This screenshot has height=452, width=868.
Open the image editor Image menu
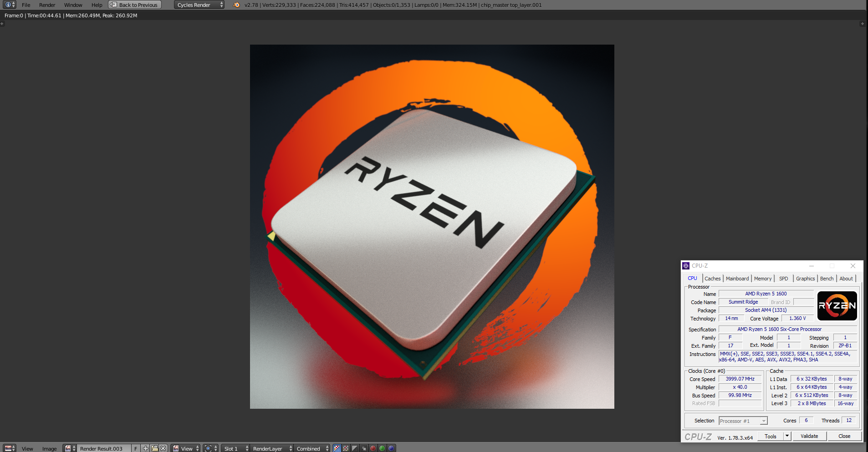click(x=50, y=449)
